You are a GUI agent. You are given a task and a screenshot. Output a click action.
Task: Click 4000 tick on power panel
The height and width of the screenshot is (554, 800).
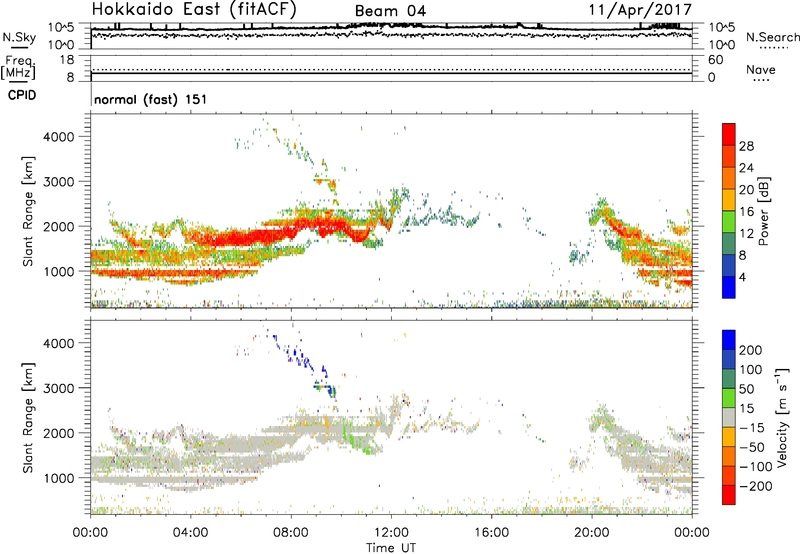[x=58, y=137]
